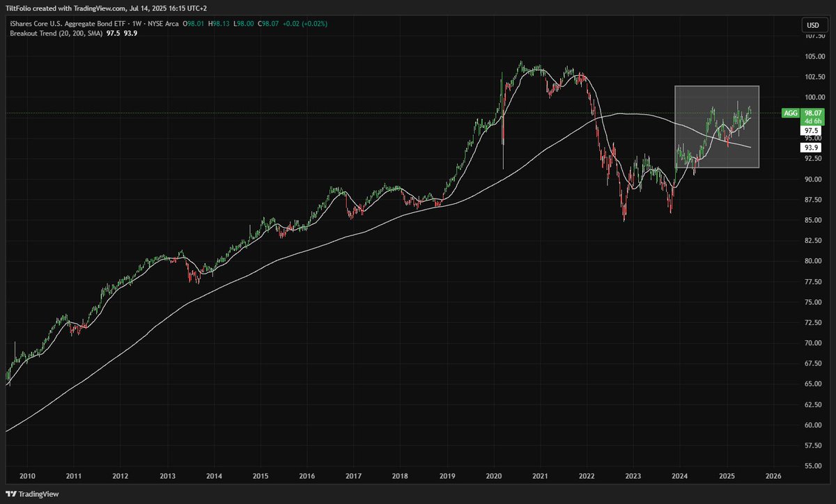Screen dimensions: 836x504
Task: Click the 105.00 price axis label
Action: (815, 56)
